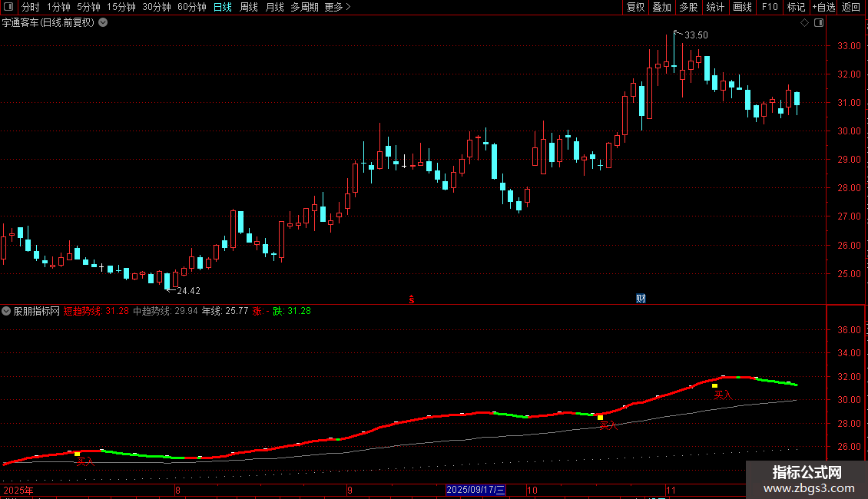Click the 年线: 25.77 value
This screenshot has height=499, width=868.
pyautogui.click(x=225, y=312)
